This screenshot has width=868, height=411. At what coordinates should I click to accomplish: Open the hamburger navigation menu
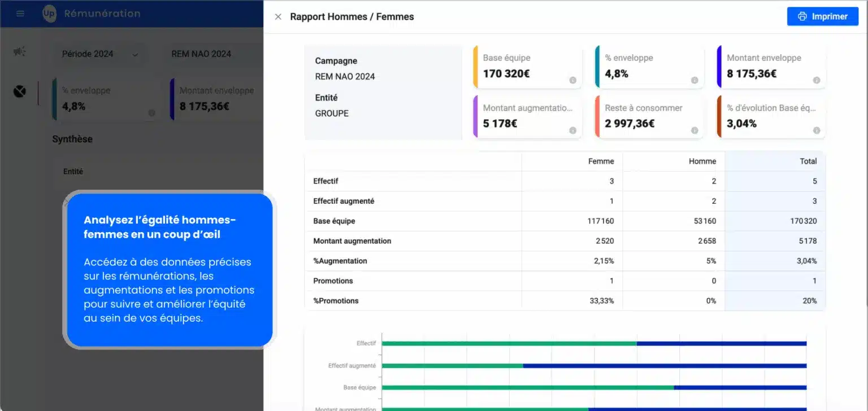point(20,14)
